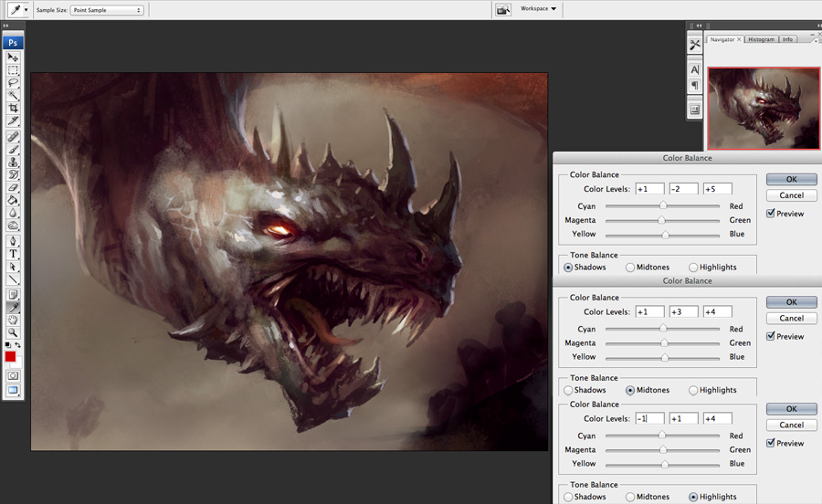This screenshot has height=504, width=822.
Task: Switch to the Info tab
Action: pyautogui.click(x=787, y=39)
